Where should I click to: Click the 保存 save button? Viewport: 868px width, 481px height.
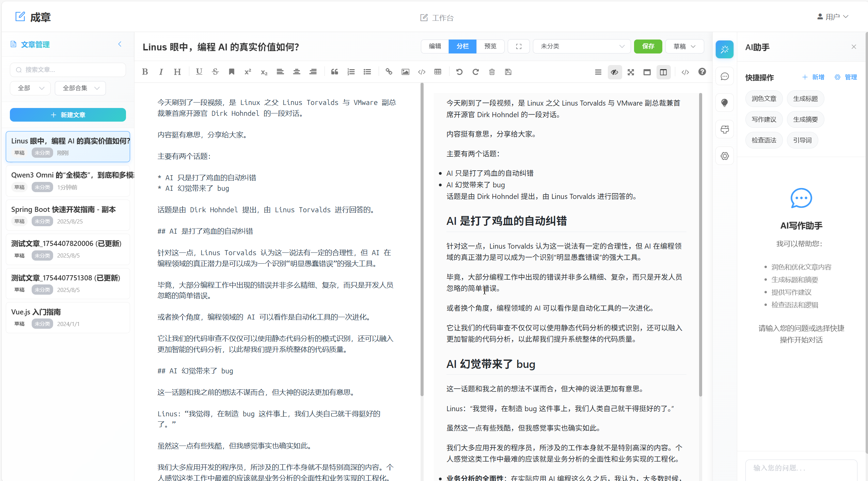point(648,46)
